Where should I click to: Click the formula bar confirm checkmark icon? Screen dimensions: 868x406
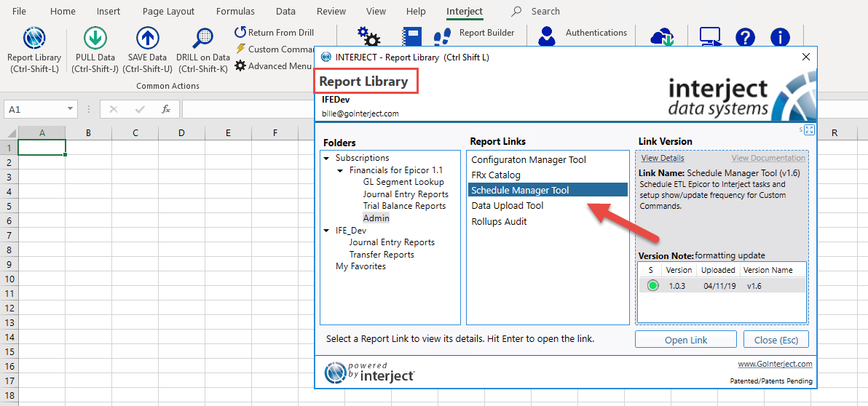[x=140, y=110]
